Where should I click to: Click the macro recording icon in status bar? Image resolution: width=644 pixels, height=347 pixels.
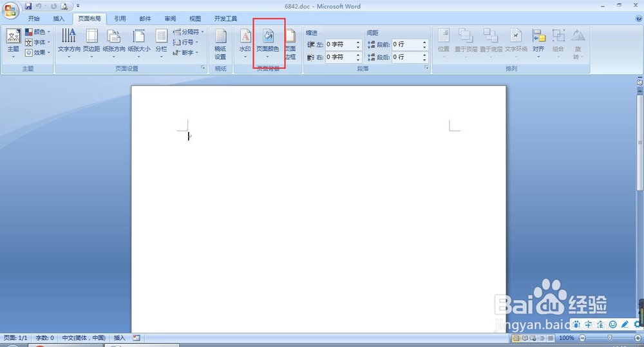pyautogui.click(x=137, y=337)
